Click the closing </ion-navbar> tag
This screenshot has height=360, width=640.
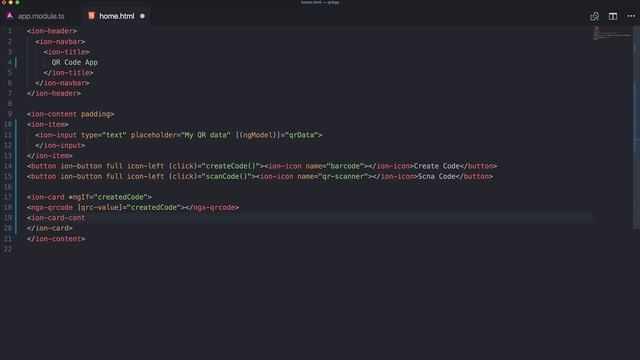pyautogui.click(x=62, y=83)
